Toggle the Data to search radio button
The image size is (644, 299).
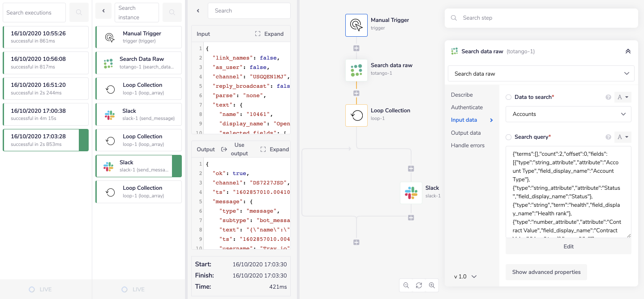point(508,97)
